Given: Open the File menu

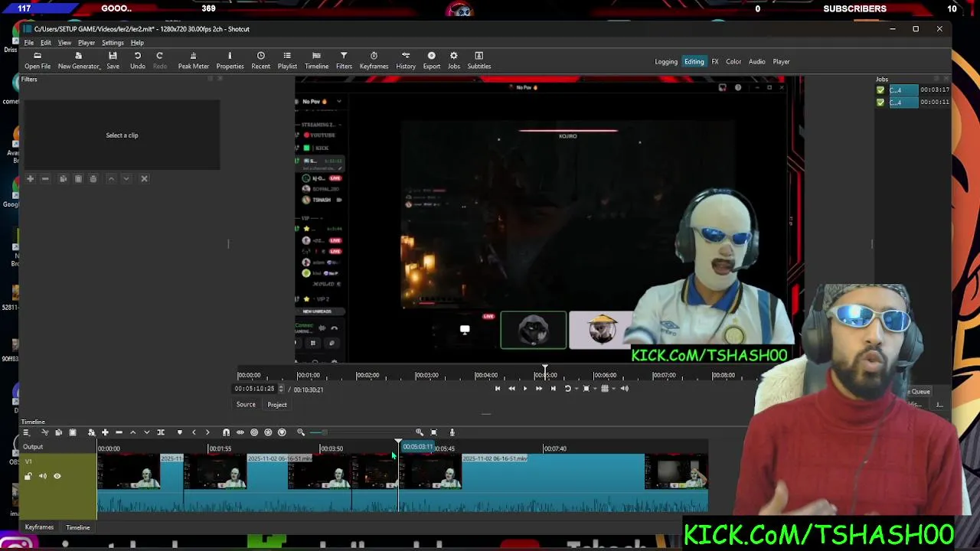Looking at the screenshot, I should click(x=29, y=43).
